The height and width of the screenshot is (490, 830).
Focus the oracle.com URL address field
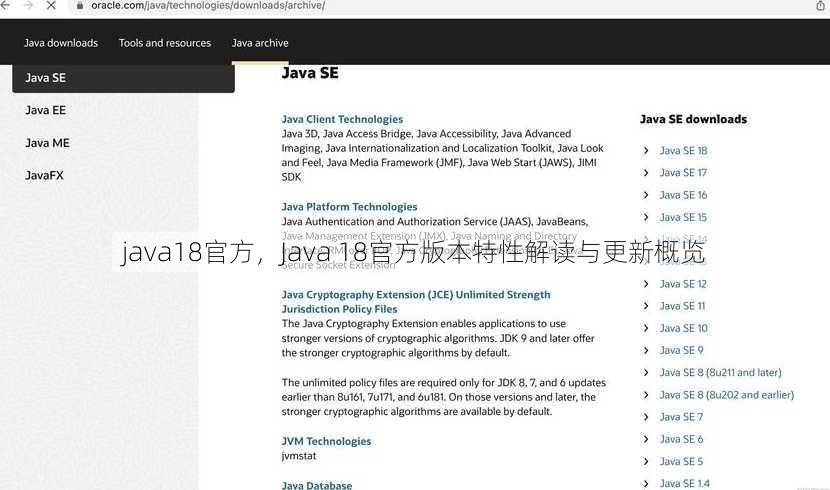[x=208, y=5]
